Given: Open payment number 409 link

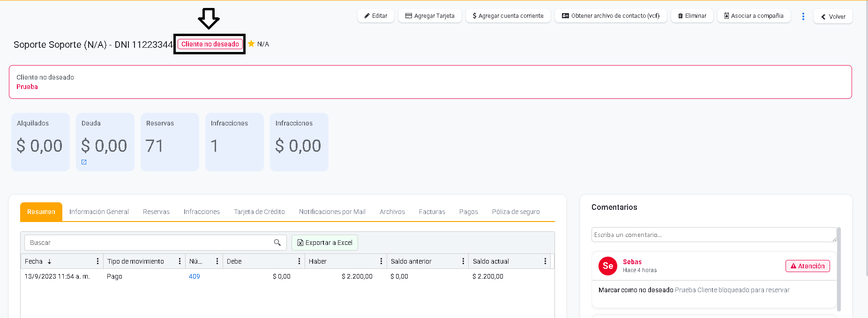Looking at the screenshot, I should click(x=194, y=276).
